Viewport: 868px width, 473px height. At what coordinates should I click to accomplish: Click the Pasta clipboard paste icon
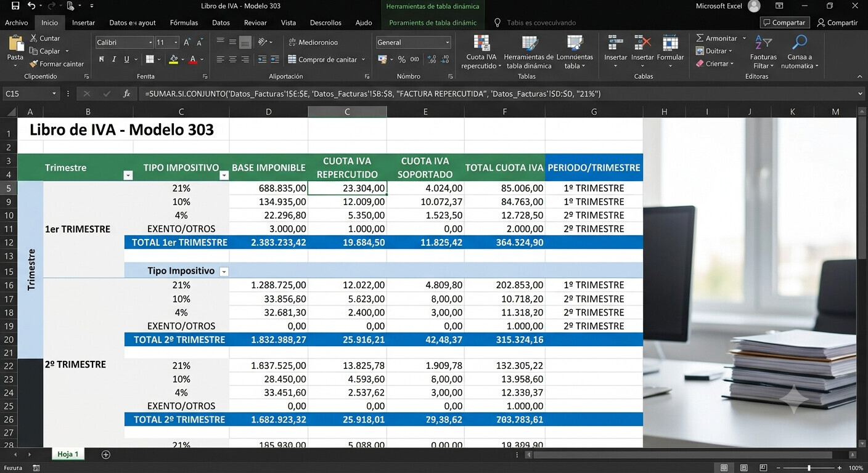pyautogui.click(x=15, y=42)
